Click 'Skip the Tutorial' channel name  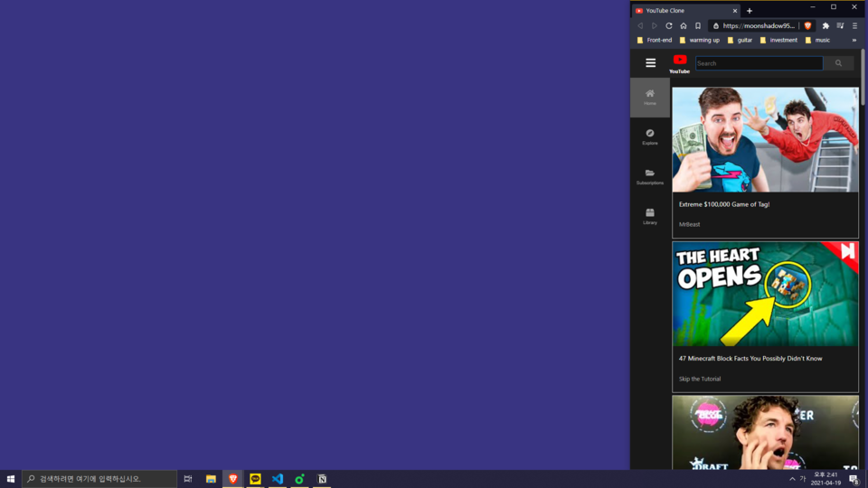pyautogui.click(x=700, y=379)
